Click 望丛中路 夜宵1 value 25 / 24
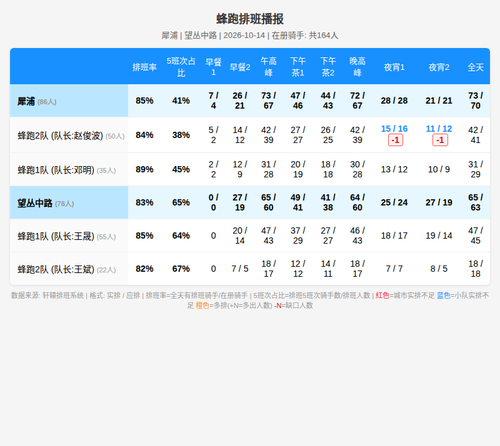The height and width of the screenshot is (446, 500). tap(394, 203)
